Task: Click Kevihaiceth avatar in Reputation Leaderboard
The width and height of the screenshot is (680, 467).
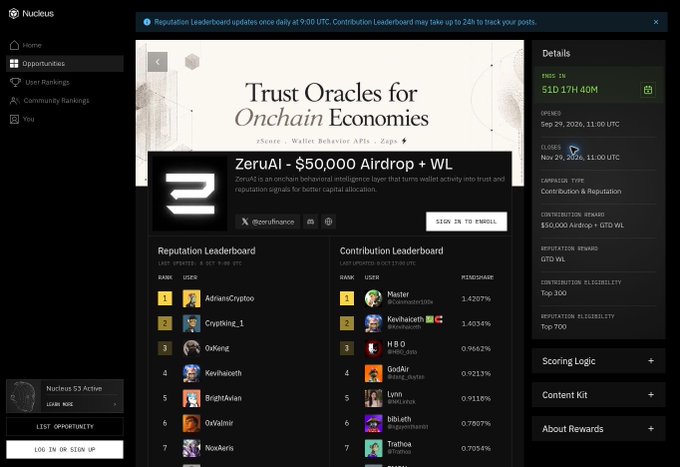Action: (x=191, y=373)
